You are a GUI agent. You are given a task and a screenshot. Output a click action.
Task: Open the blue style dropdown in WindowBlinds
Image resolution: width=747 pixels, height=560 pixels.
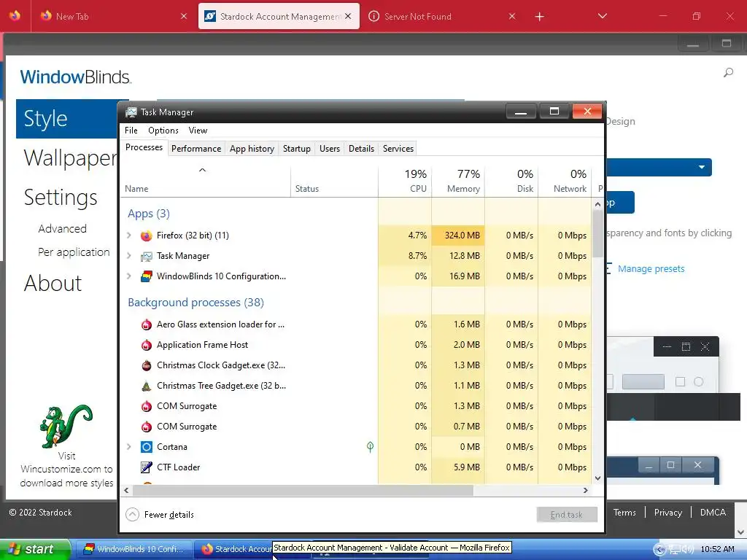tap(659, 167)
